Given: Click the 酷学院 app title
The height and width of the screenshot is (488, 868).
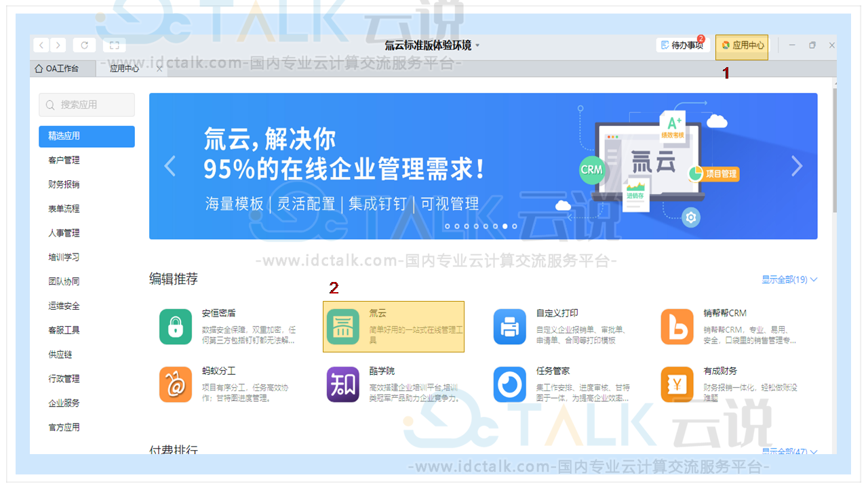Looking at the screenshot, I should [x=382, y=371].
